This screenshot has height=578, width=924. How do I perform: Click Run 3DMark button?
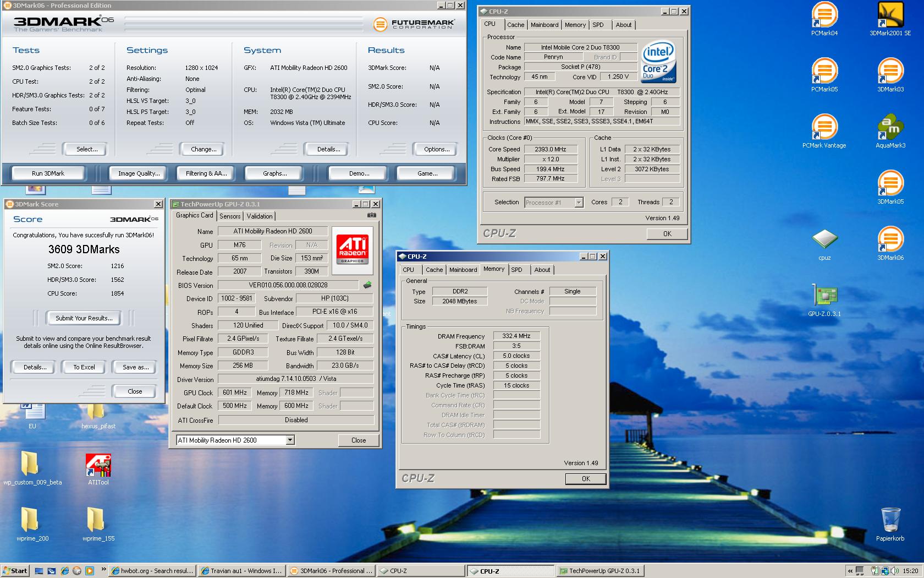coord(48,173)
